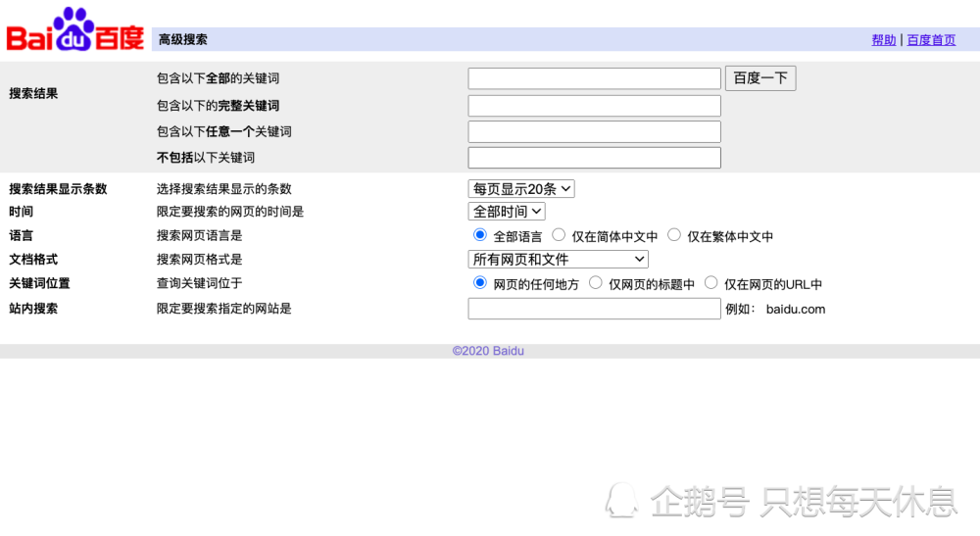The width and height of the screenshot is (980, 536).
Task: Focus the 站内搜索 website input field
Action: [595, 309]
